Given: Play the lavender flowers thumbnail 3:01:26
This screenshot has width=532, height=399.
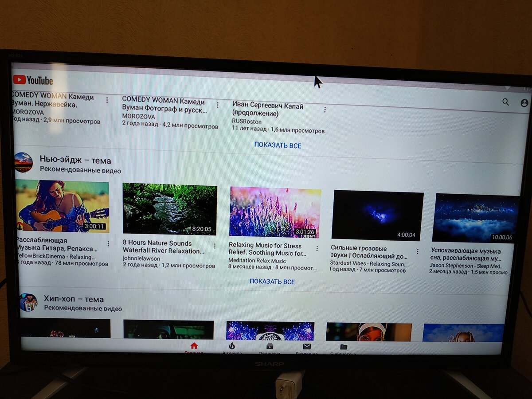Looking at the screenshot, I should coord(275,212).
